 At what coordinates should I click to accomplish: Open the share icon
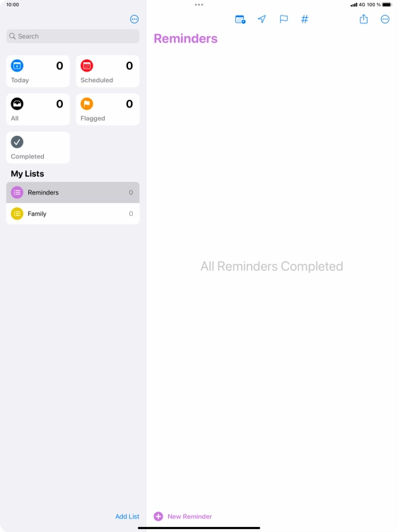[363, 19]
